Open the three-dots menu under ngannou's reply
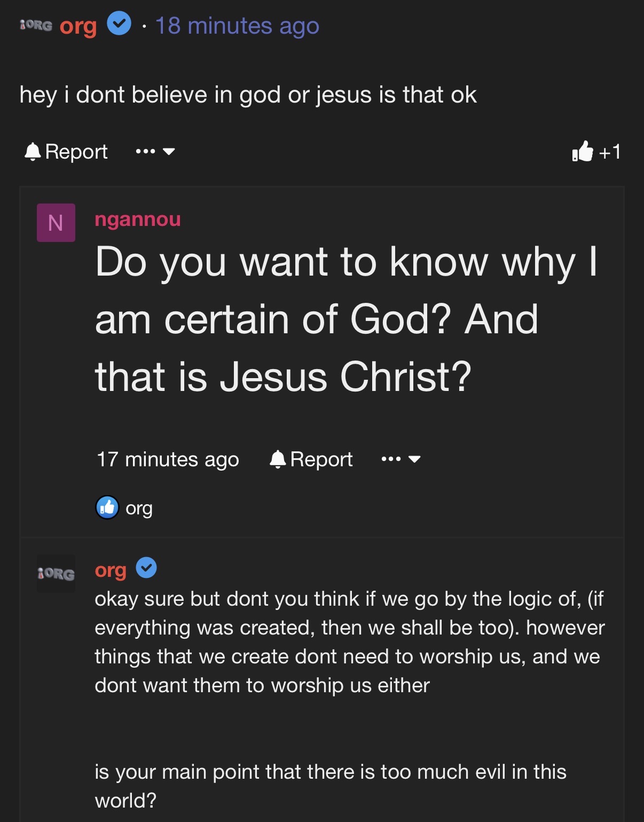The width and height of the screenshot is (644, 822). [391, 459]
